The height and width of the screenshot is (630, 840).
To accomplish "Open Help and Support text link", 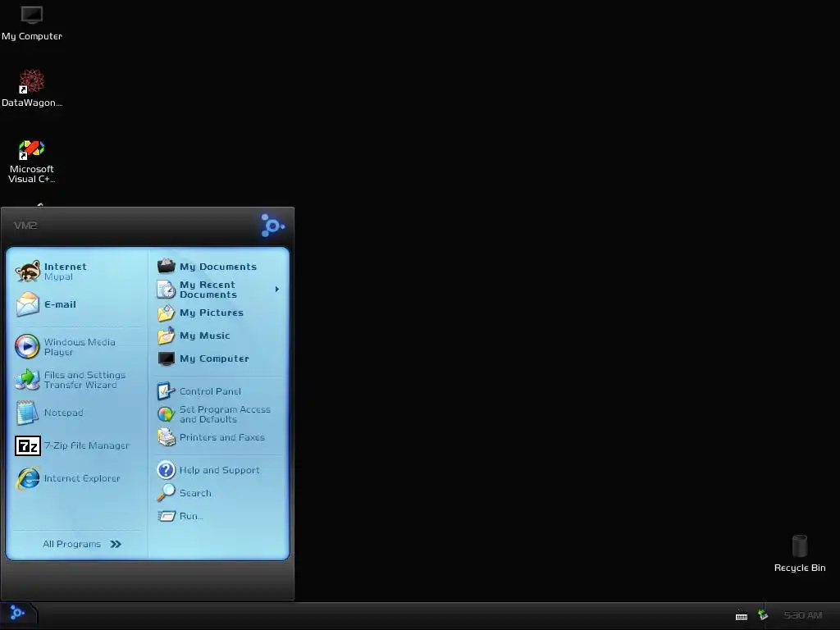I will pyautogui.click(x=220, y=470).
